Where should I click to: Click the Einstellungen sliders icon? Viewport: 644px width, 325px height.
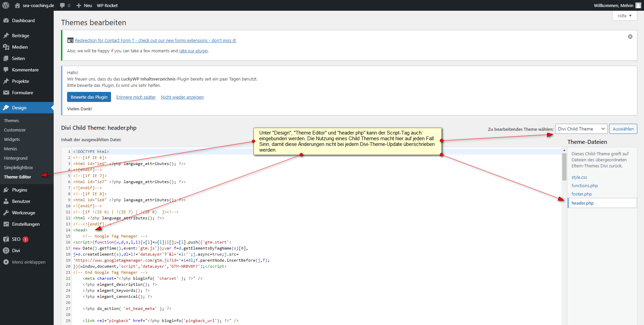(x=6, y=224)
